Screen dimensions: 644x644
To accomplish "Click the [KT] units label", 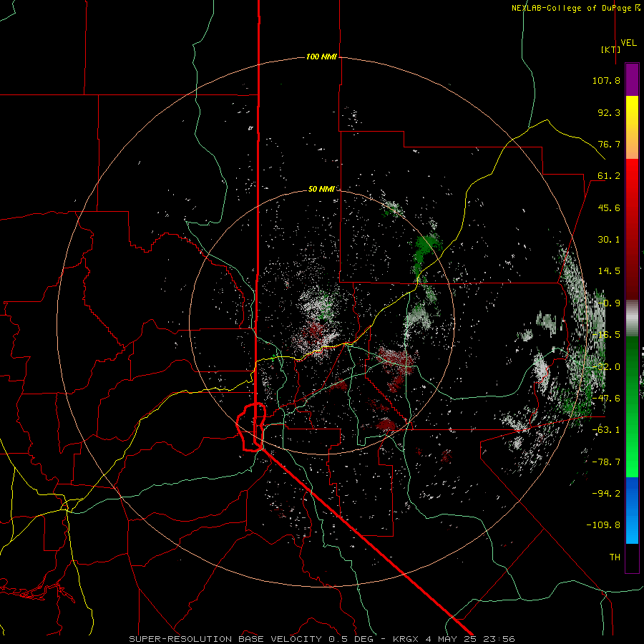I will 611,49.
